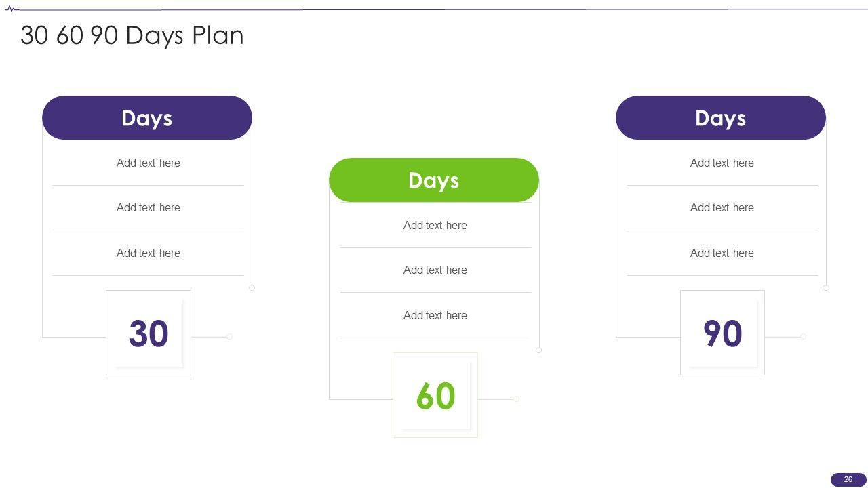This screenshot has width=868, height=488.
Task: Click third 'Add text here' in 60-day column
Action: click(435, 315)
